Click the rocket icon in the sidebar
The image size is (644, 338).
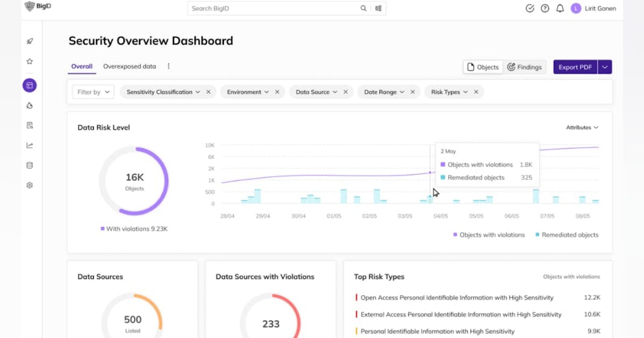click(x=30, y=41)
